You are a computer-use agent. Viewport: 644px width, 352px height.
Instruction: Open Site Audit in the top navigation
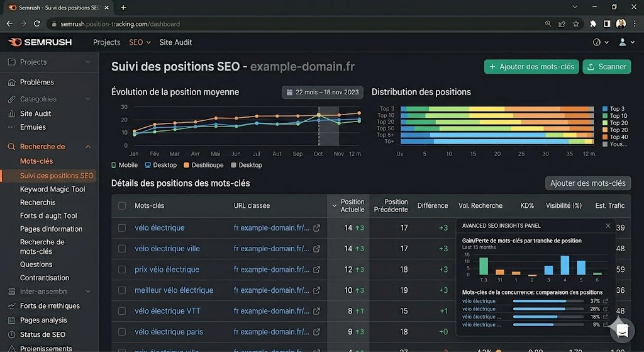pyautogui.click(x=175, y=42)
